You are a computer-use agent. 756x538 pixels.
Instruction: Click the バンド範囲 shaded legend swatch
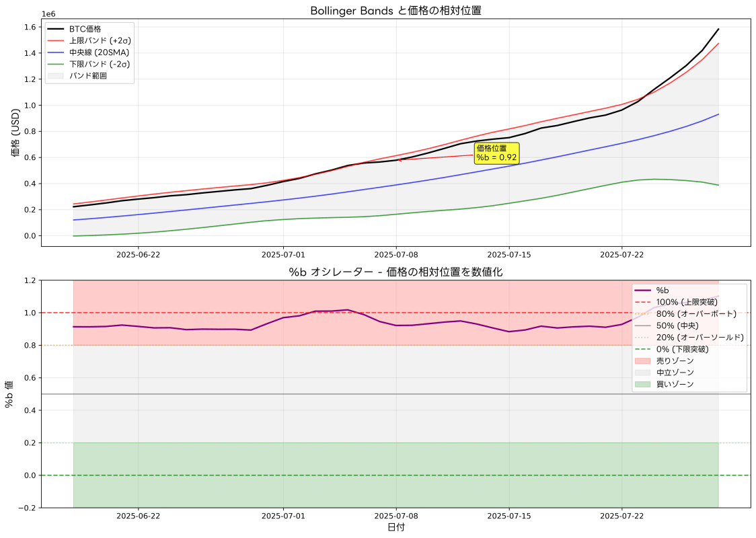click(x=55, y=75)
